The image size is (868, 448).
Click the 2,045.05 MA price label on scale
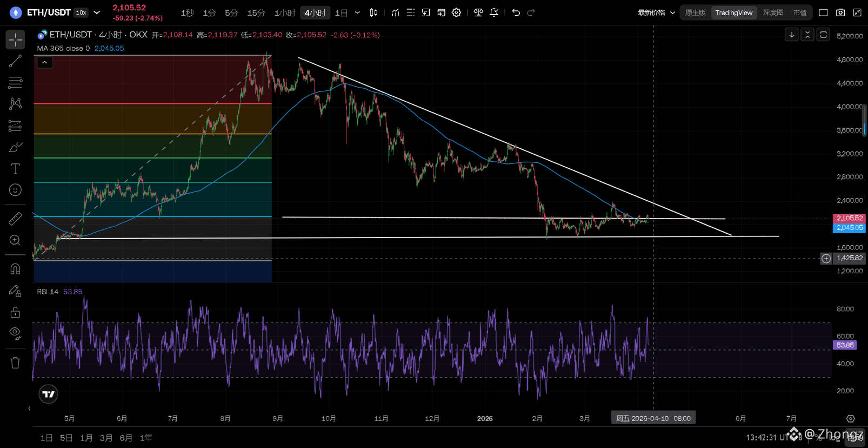point(849,228)
